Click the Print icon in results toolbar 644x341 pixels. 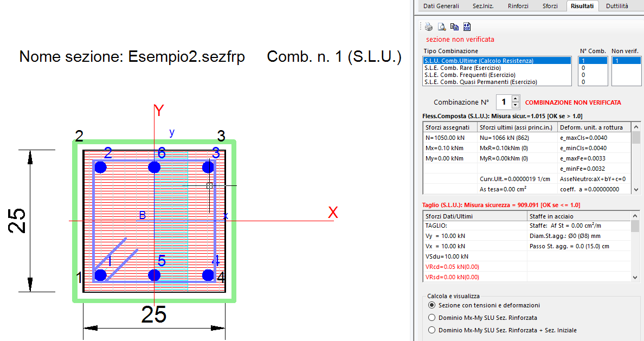click(429, 27)
